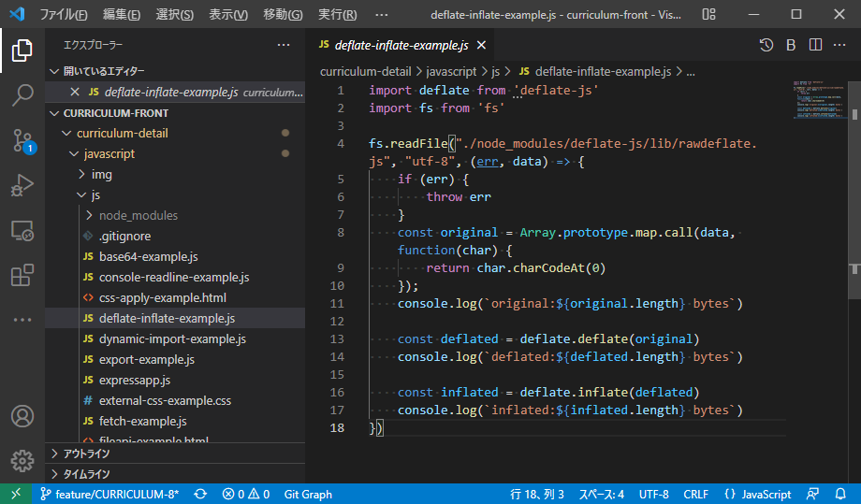Open fetch-example.js in the explorer
Screen dimensions: 861x504
click(x=142, y=422)
